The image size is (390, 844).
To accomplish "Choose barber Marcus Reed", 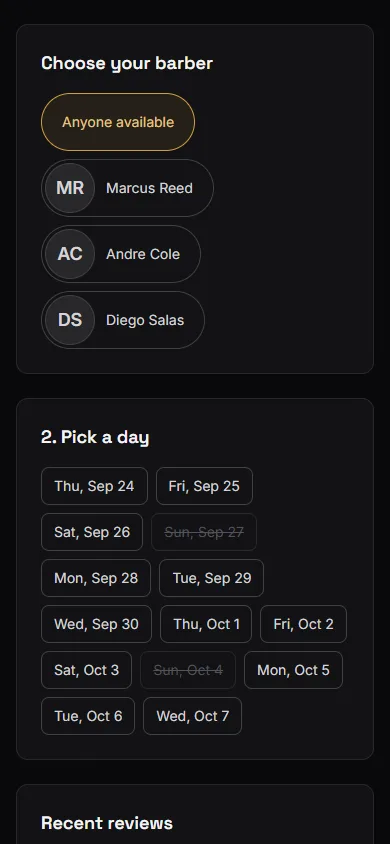I will 127,188.
